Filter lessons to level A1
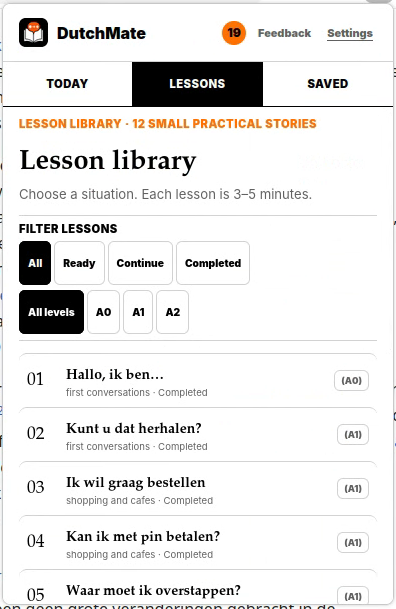The image size is (396, 609). coord(138,312)
